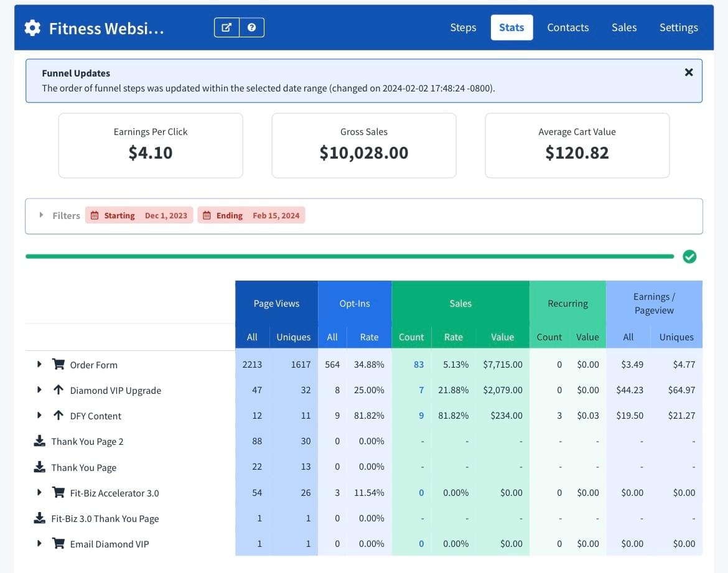Image resolution: width=728 pixels, height=573 pixels.
Task: Expand the Order Form row
Action: tap(39, 365)
